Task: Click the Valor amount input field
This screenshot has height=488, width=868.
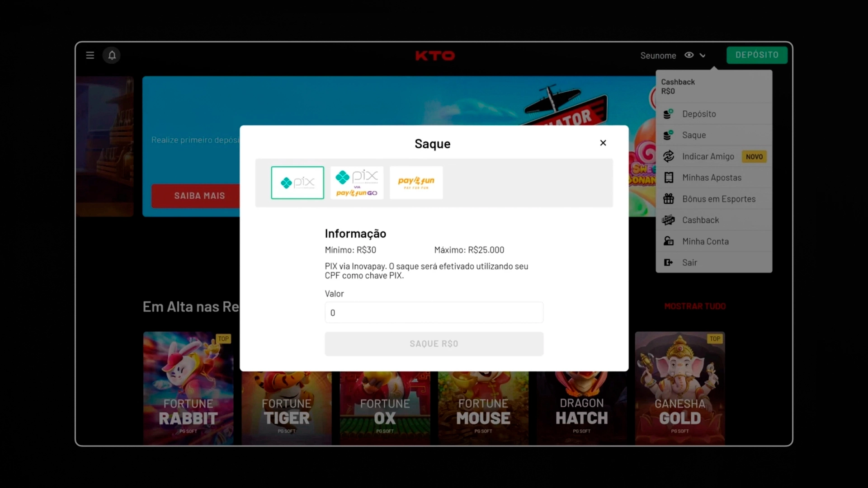Action: (x=434, y=313)
